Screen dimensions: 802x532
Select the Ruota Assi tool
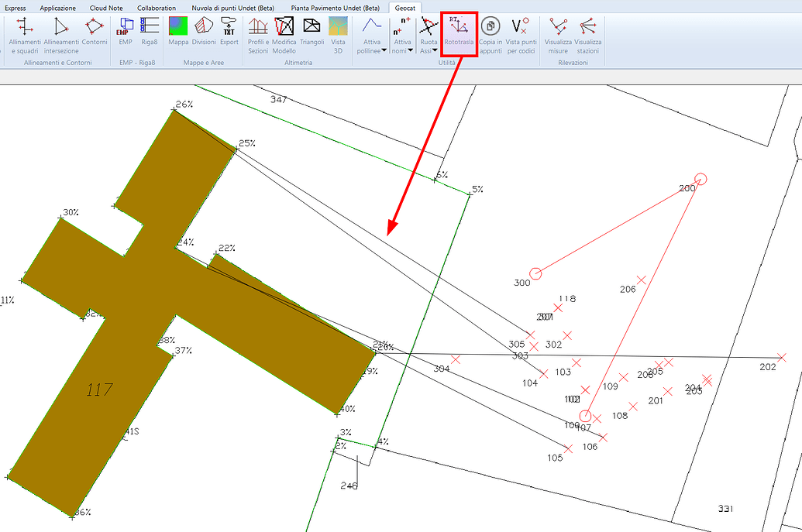coord(429,30)
